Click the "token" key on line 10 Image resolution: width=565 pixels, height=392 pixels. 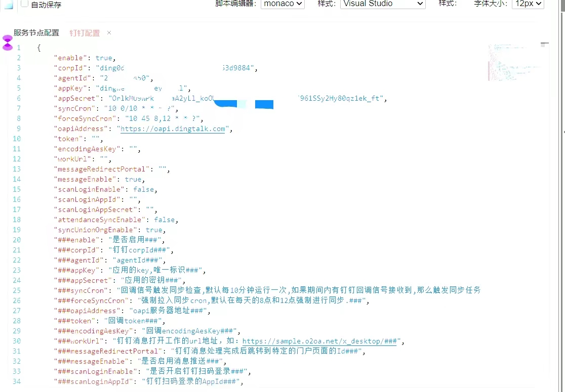pos(68,139)
